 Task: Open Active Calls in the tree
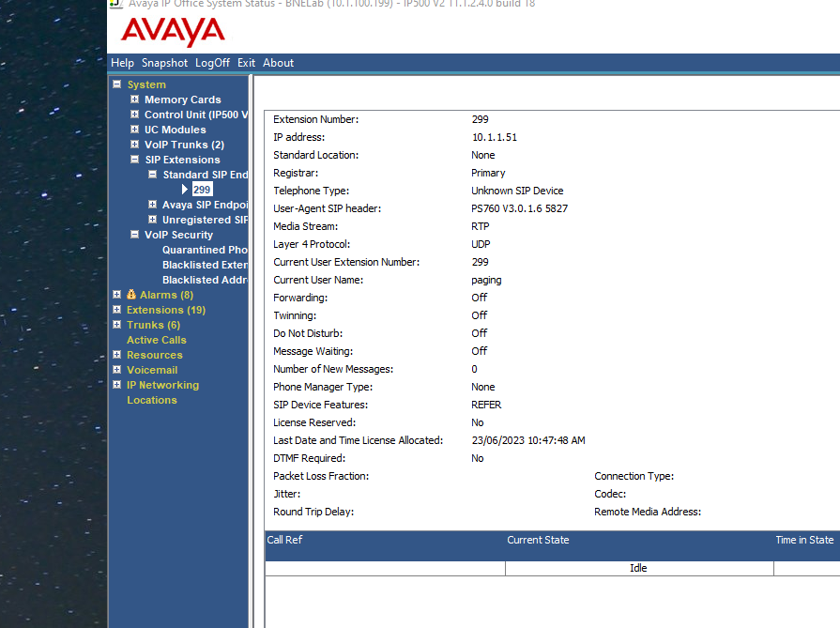click(157, 340)
